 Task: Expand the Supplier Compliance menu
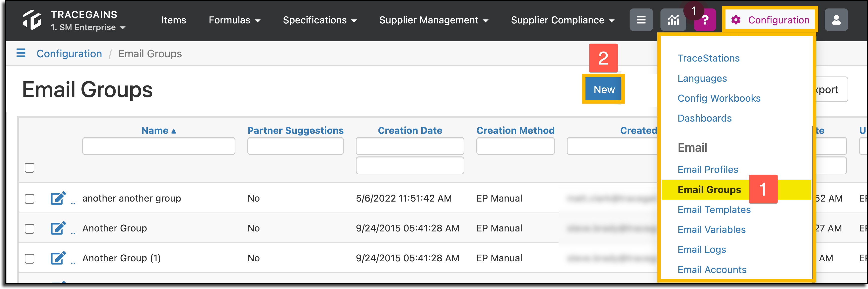coord(562,20)
